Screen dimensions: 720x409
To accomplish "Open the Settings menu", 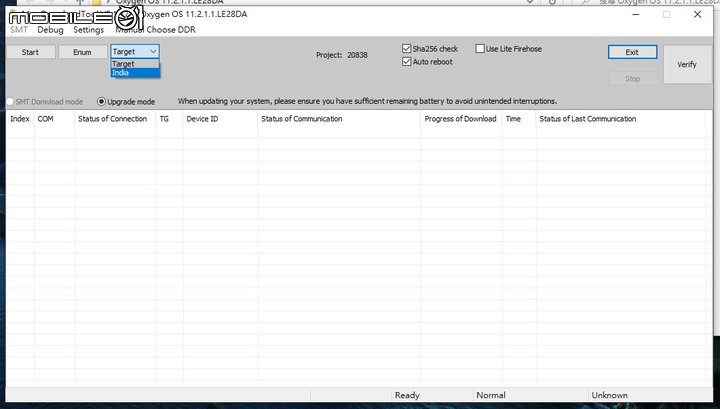I will click(x=89, y=30).
